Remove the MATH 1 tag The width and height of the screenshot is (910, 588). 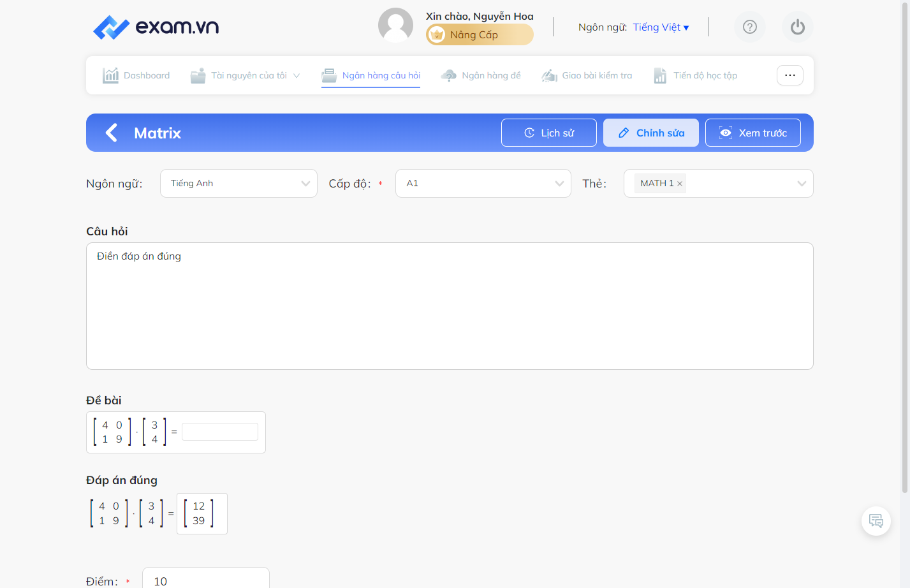(x=680, y=184)
